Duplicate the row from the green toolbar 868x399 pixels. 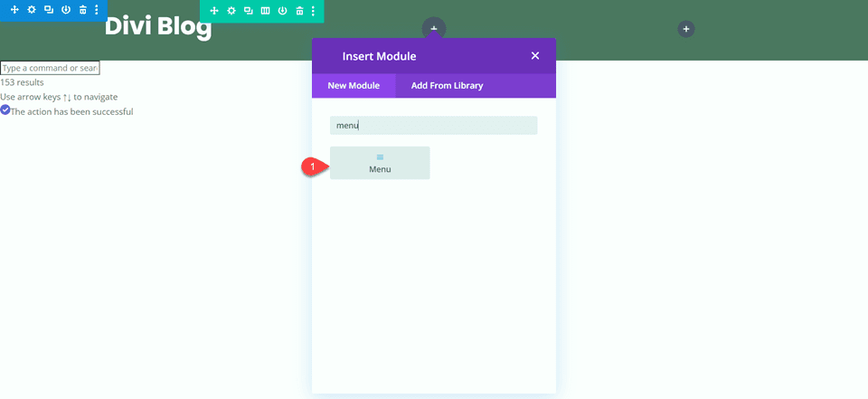[249, 11]
